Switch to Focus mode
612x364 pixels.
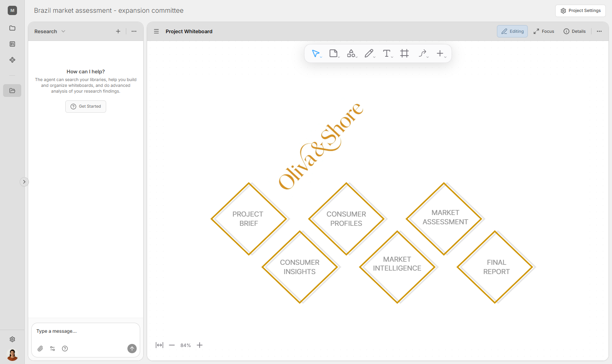click(x=544, y=31)
